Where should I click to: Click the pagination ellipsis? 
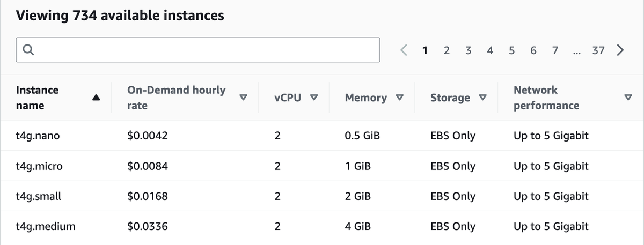[x=576, y=51]
